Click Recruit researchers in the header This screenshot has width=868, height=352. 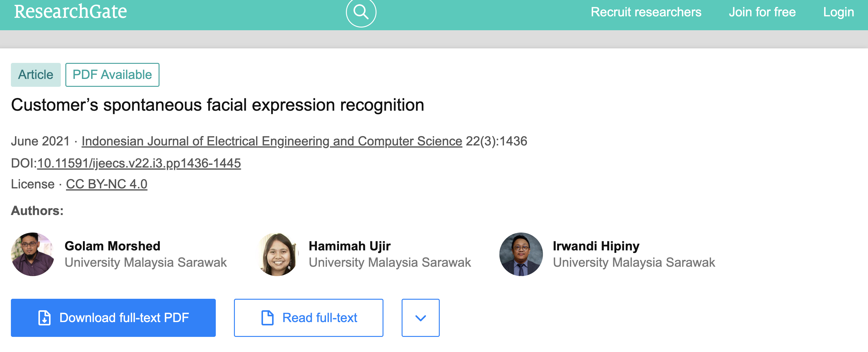pyautogui.click(x=646, y=12)
